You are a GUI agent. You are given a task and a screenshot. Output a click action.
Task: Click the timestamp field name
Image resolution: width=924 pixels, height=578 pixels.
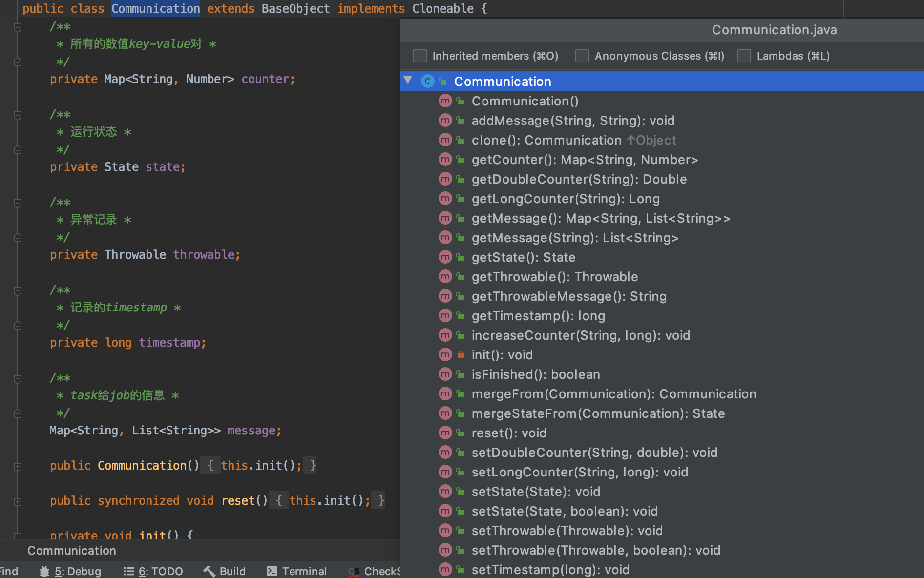pos(169,342)
